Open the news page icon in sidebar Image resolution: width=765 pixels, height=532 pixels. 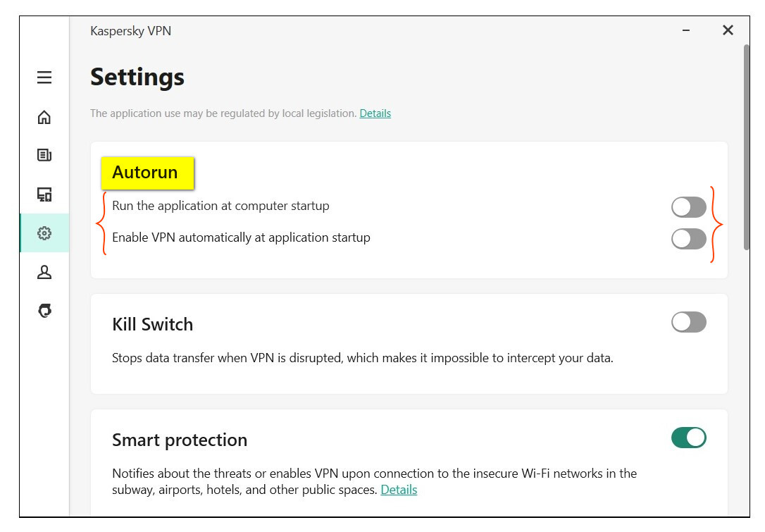click(x=44, y=155)
